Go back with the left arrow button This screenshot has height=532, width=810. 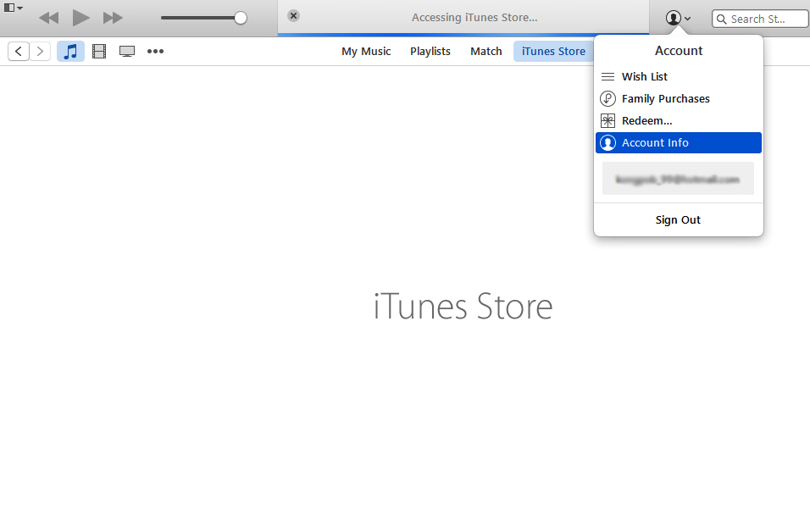click(x=19, y=51)
